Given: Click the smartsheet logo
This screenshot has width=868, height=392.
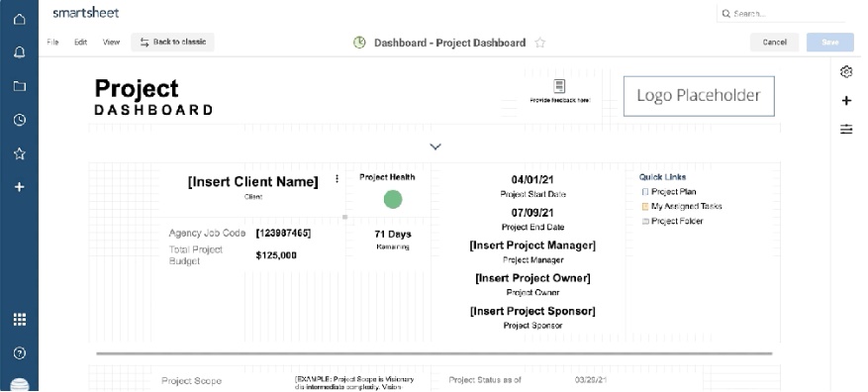Looking at the screenshot, I should click(86, 13).
